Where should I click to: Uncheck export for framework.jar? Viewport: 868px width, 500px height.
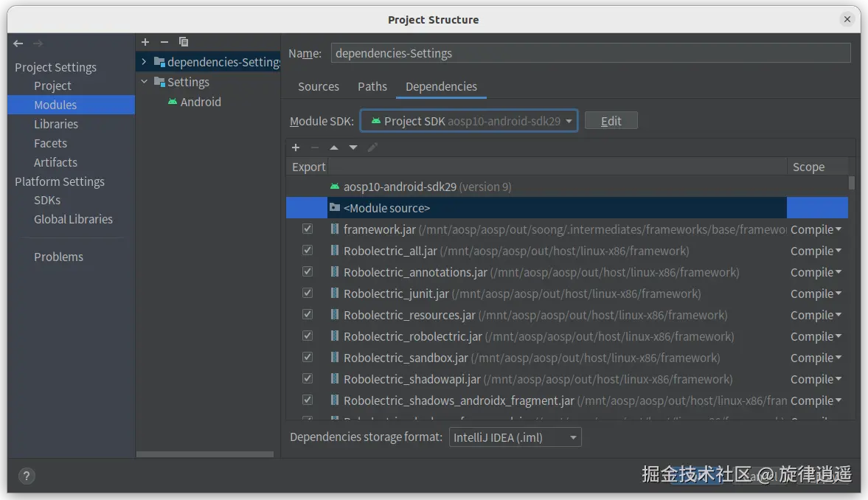click(308, 229)
